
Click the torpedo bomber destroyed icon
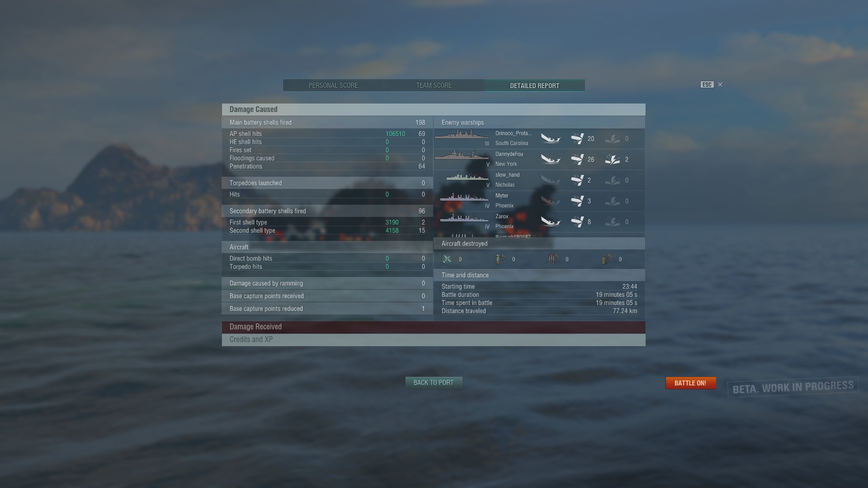(x=554, y=259)
